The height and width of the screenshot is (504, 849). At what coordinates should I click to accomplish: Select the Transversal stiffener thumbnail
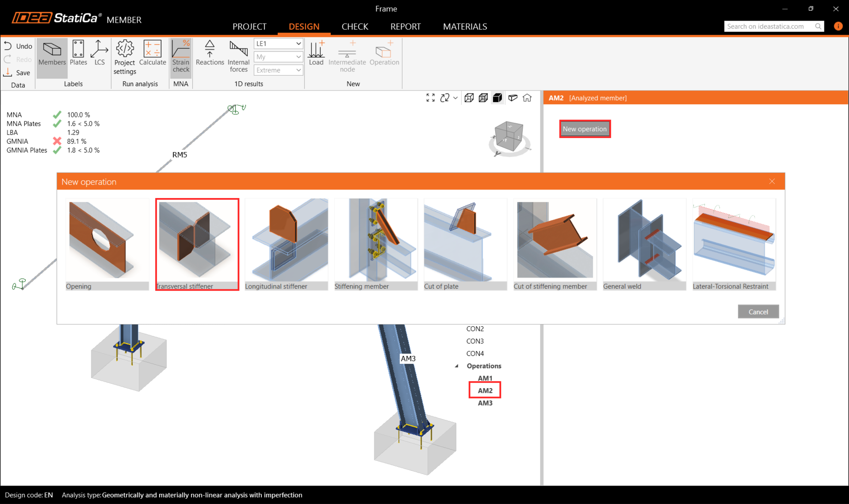click(197, 244)
